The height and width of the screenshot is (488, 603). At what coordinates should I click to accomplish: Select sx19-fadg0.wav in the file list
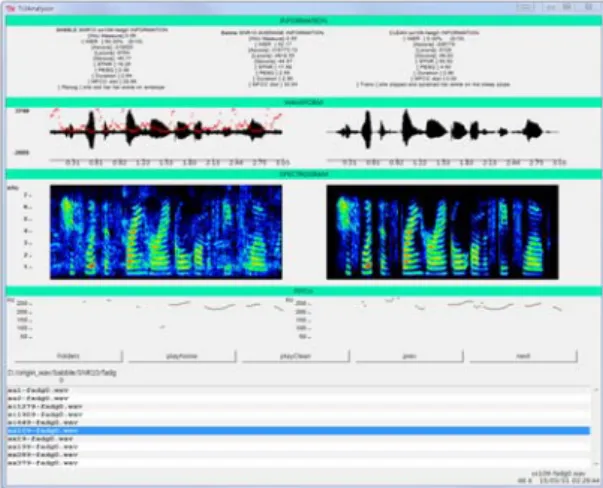click(x=298, y=439)
